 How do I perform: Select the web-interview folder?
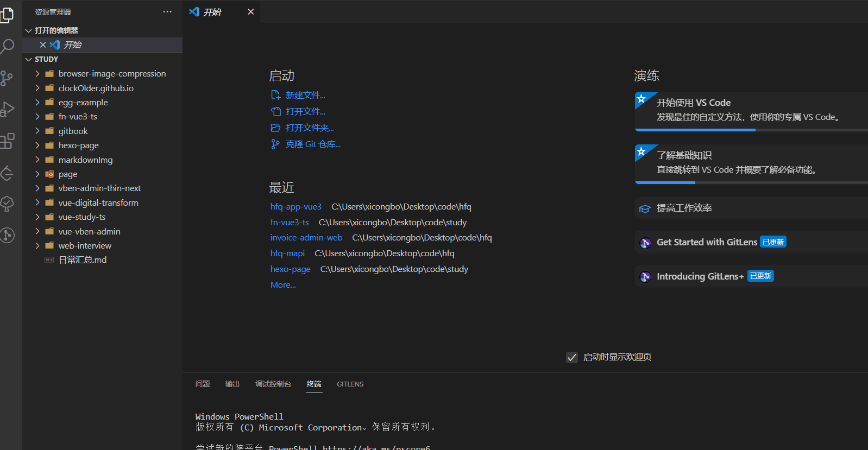coord(102,245)
